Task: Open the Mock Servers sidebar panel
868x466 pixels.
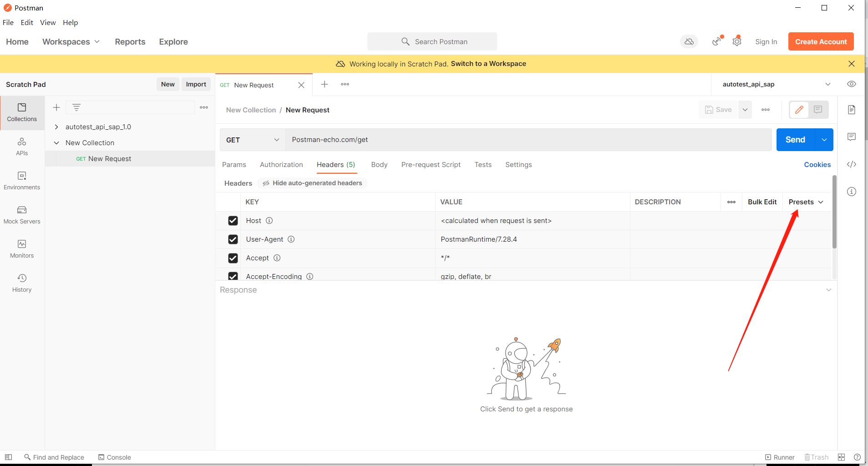Action: click(22, 215)
